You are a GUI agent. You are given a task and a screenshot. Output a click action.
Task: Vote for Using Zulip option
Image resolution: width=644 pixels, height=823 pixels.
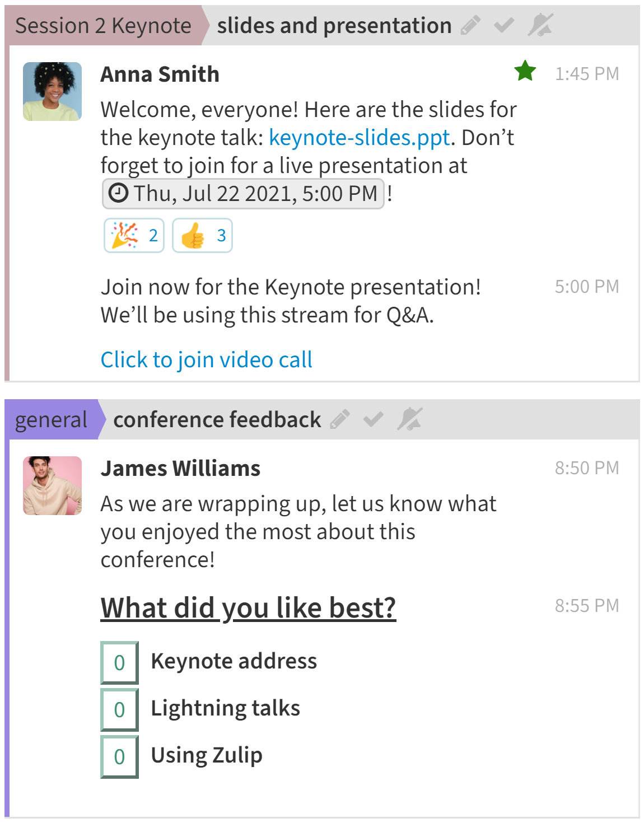(119, 757)
